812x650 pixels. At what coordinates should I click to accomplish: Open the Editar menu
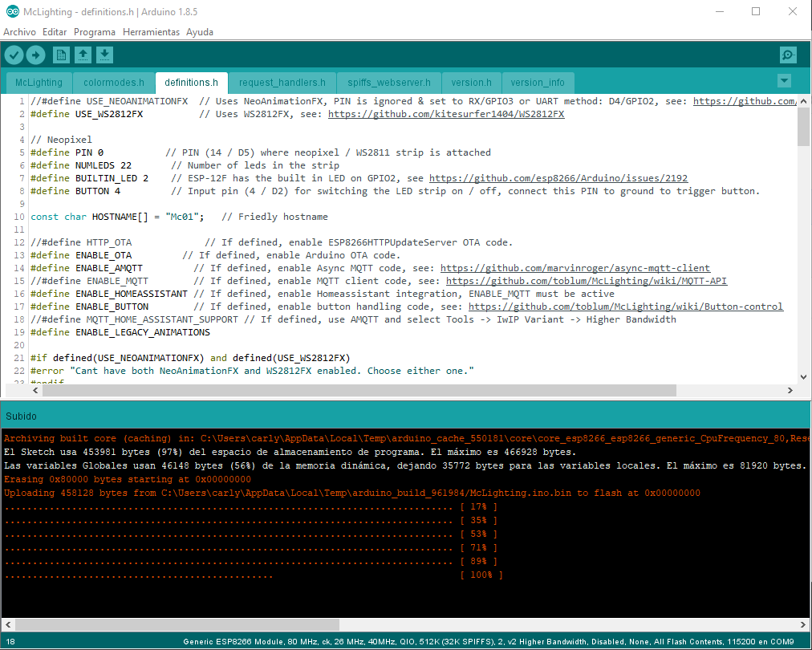click(x=55, y=32)
